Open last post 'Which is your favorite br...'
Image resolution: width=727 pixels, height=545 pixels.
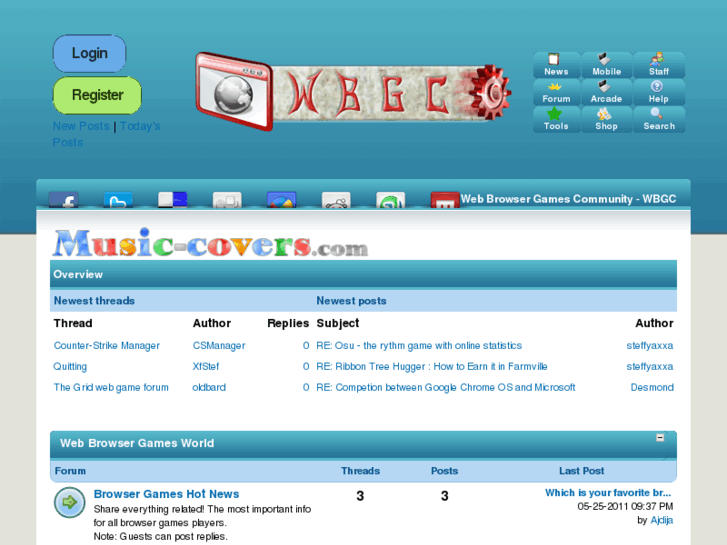click(608, 493)
